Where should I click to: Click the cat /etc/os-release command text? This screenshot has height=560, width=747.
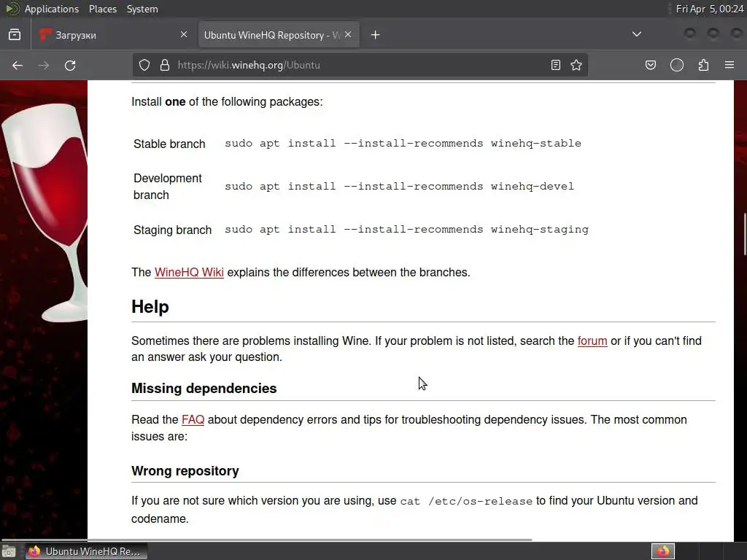466,501
